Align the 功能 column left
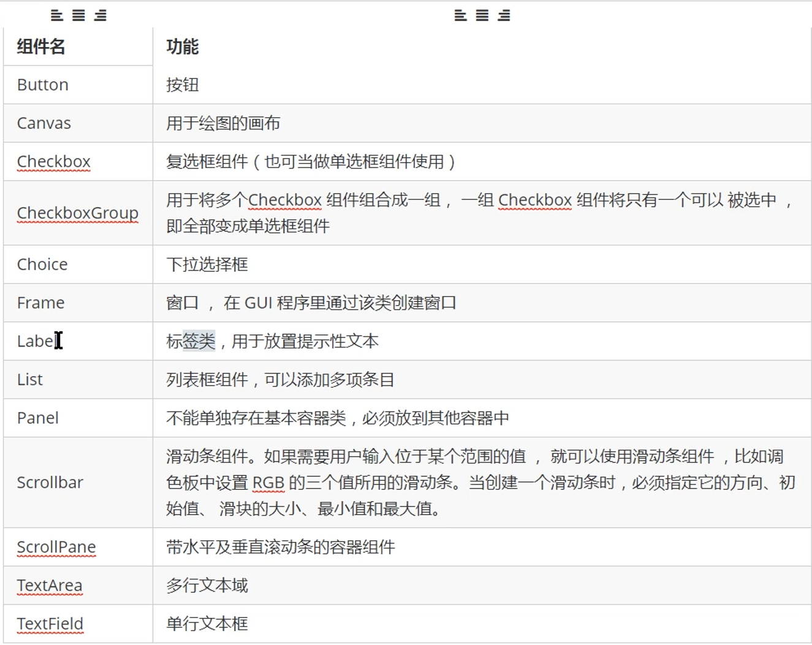 pos(461,16)
